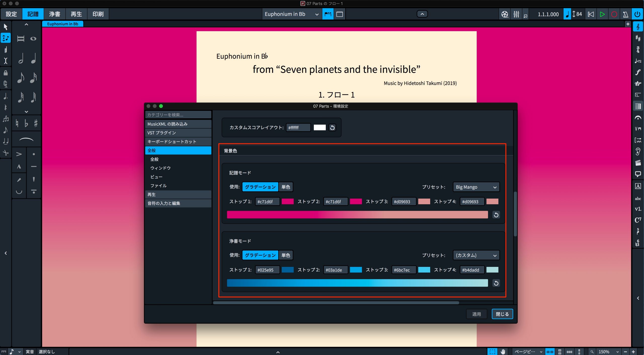Enable the hand tool in status bar
The image size is (644, 355).
tap(503, 351)
